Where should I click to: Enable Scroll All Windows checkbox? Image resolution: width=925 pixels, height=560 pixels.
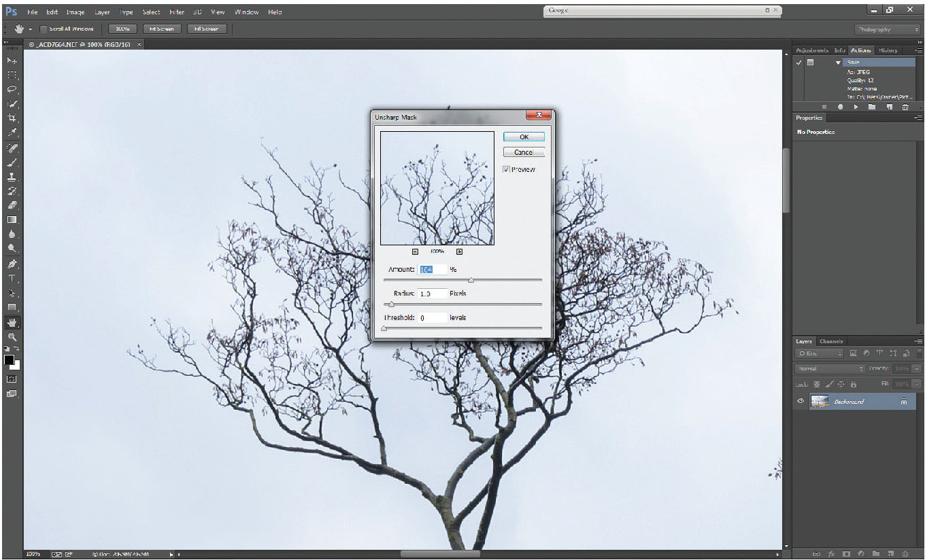pos(44,29)
